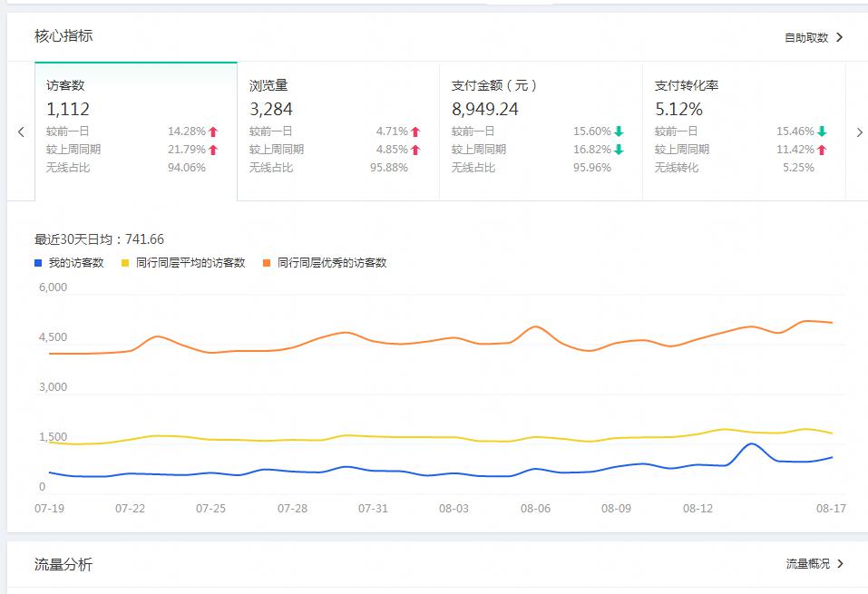This screenshot has height=594, width=868.
Task: Click red up arrow beside 访客数 14.28%
Action: pyautogui.click(x=213, y=131)
